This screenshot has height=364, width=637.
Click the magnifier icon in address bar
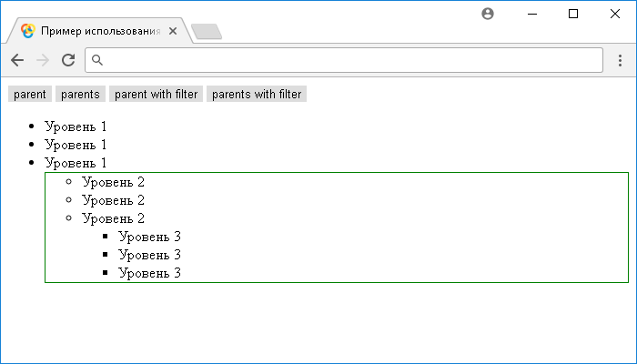coord(97,60)
